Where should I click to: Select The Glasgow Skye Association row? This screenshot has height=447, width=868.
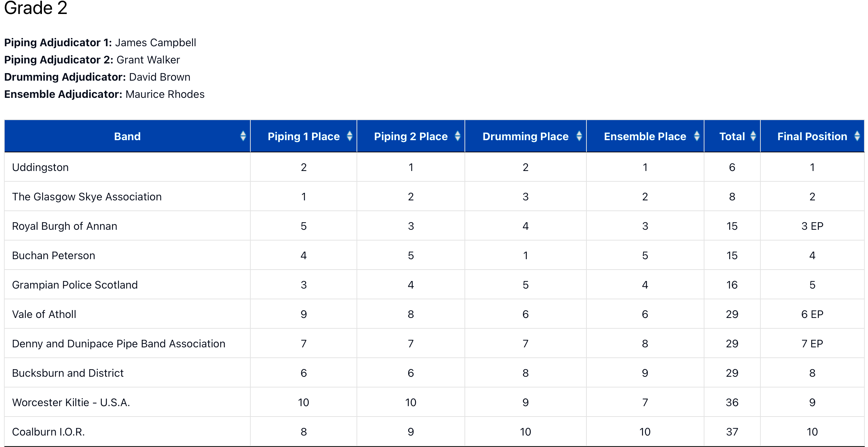click(x=87, y=197)
